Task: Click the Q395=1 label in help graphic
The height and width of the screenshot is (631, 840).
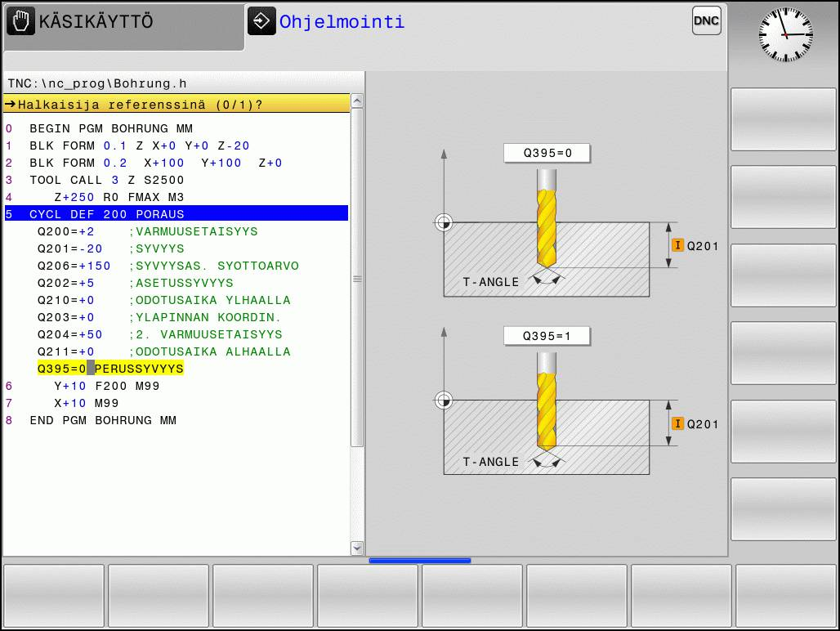Action: tap(547, 337)
